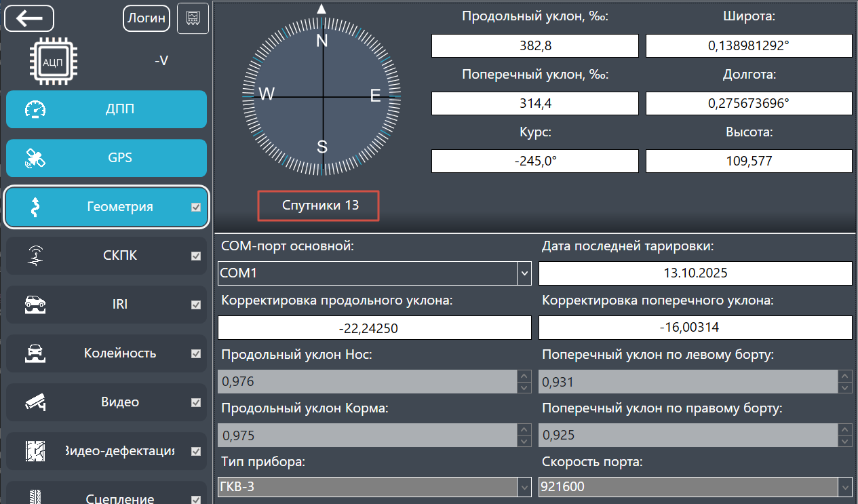Decrease Поперечный уклон по правому борту

click(x=845, y=441)
